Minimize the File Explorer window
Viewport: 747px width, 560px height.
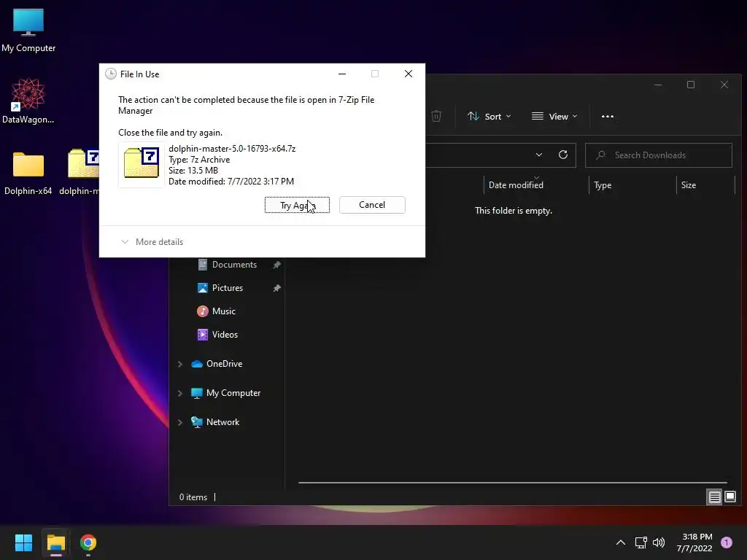pyautogui.click(x=658, y=85)
